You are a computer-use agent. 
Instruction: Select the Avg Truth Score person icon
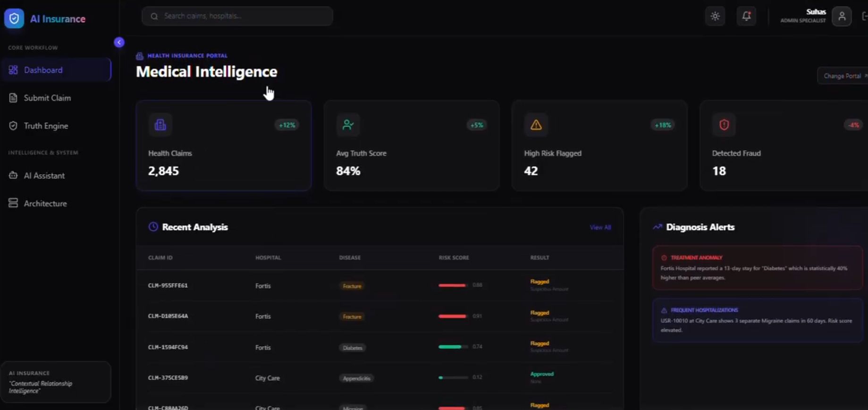(x=348, y=125)
